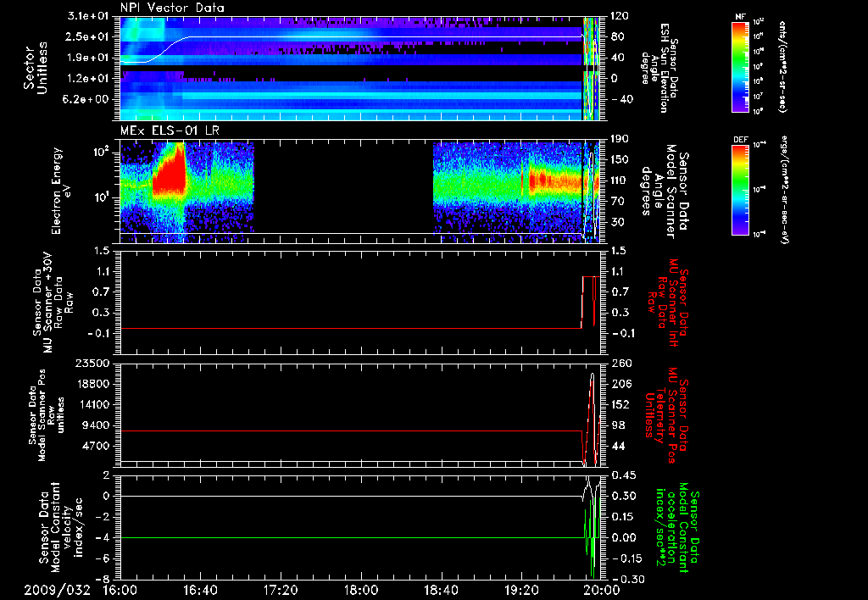The image size is (868, 600).
Task: Click the 20:00 time tick label
Action: point(602,590)
